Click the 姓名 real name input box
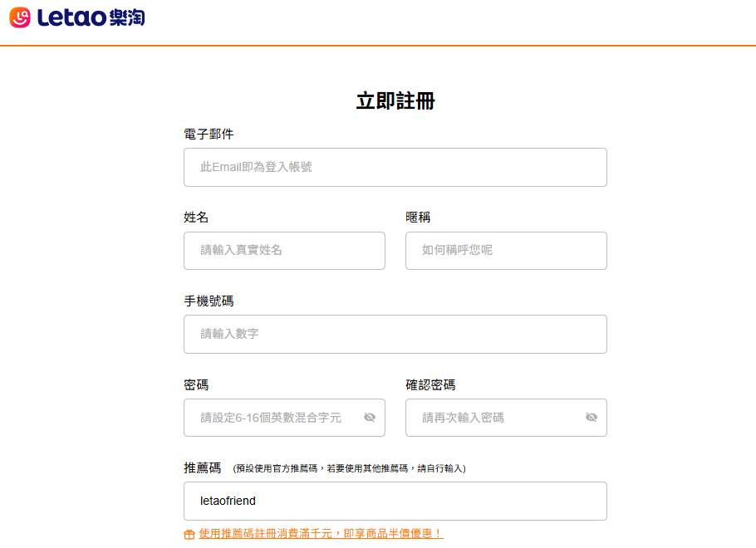Image resolution: width=756 pixels, height=548 pixels. (284, 250)
